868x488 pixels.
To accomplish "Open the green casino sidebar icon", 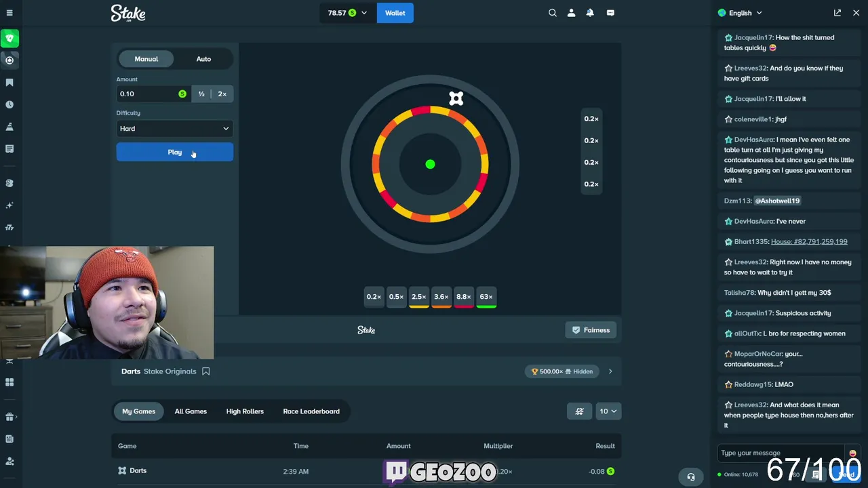I will pyautogui.click(x=9, y=39).
